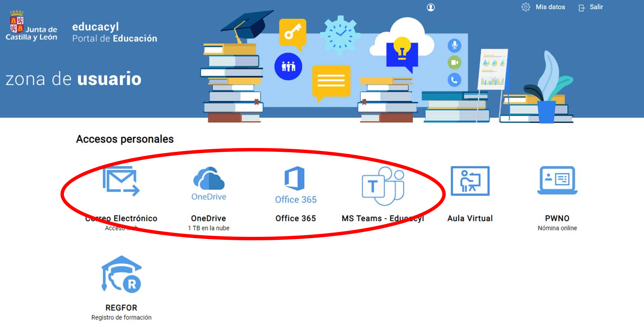Click 'Nómina online' subtitle
644x327 pixels.
click(x=557, y=228)
